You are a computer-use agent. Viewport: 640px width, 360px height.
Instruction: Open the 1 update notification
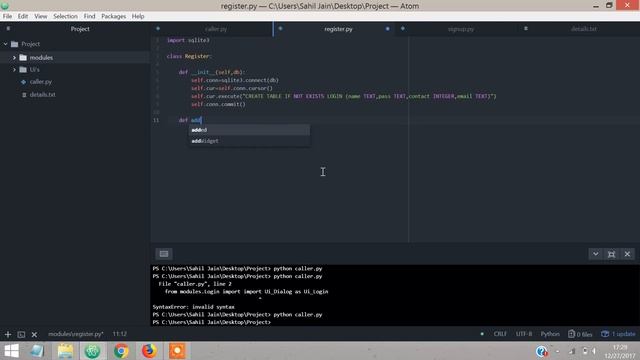tap(618, 334)
